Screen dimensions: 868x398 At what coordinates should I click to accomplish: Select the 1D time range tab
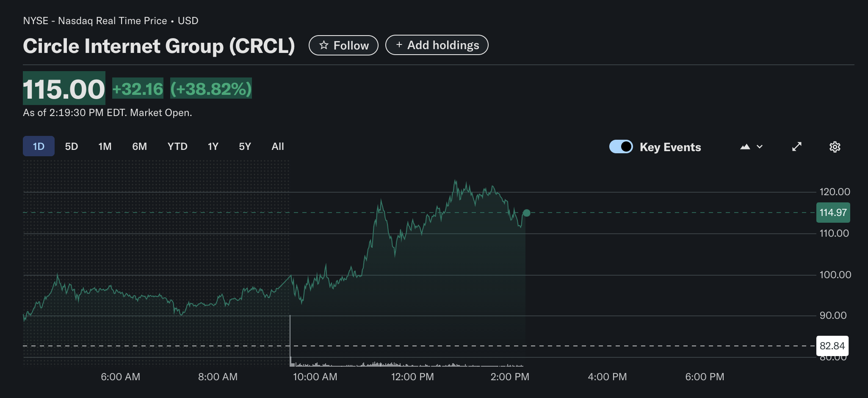tap(39, 146)
